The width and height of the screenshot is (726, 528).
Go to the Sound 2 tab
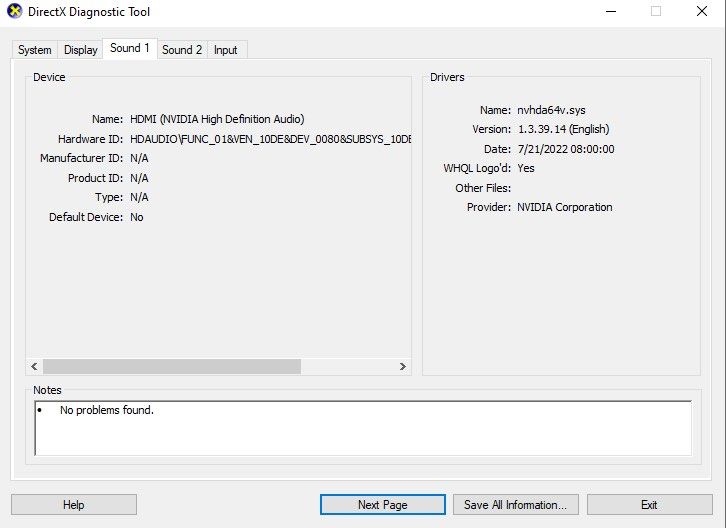point(182,50)
